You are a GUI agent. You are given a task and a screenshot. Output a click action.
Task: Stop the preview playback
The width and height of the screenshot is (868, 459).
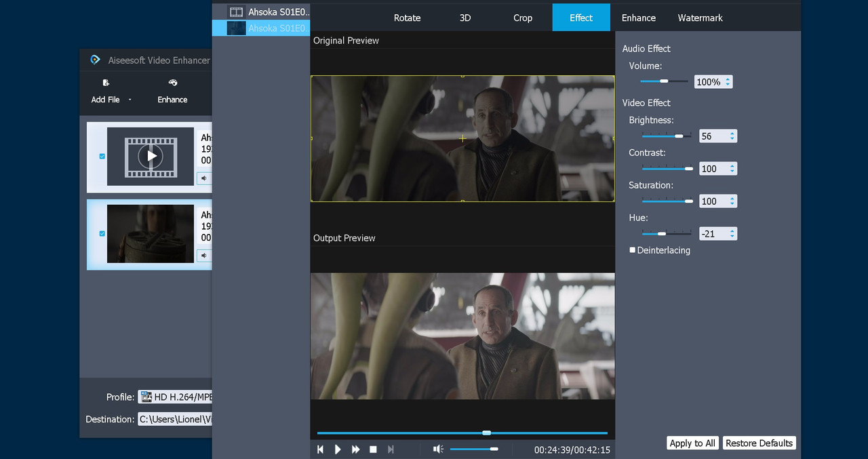[373, 450]
